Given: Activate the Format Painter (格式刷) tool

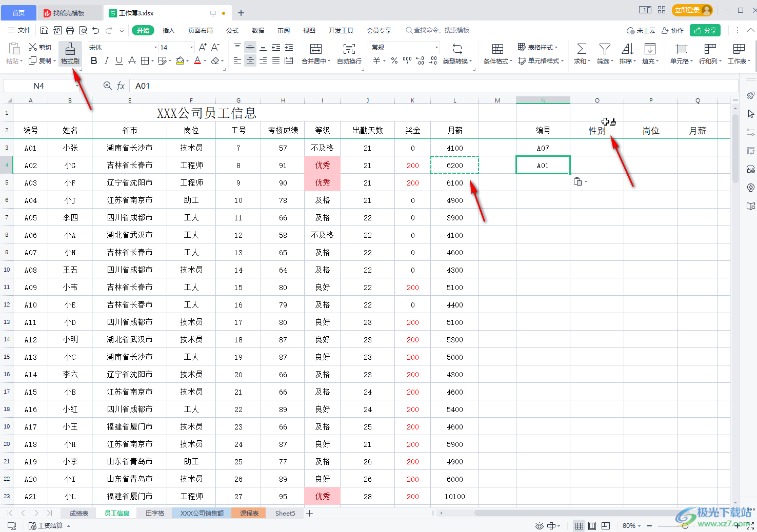Looking at the screenshot, I should 70,53.
